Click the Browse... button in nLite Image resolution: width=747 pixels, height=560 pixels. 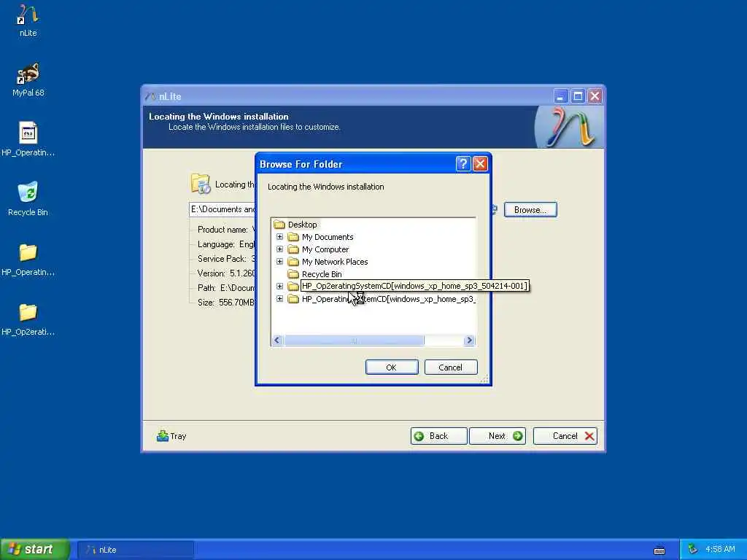pyautogui.click(x=530, y=209)
